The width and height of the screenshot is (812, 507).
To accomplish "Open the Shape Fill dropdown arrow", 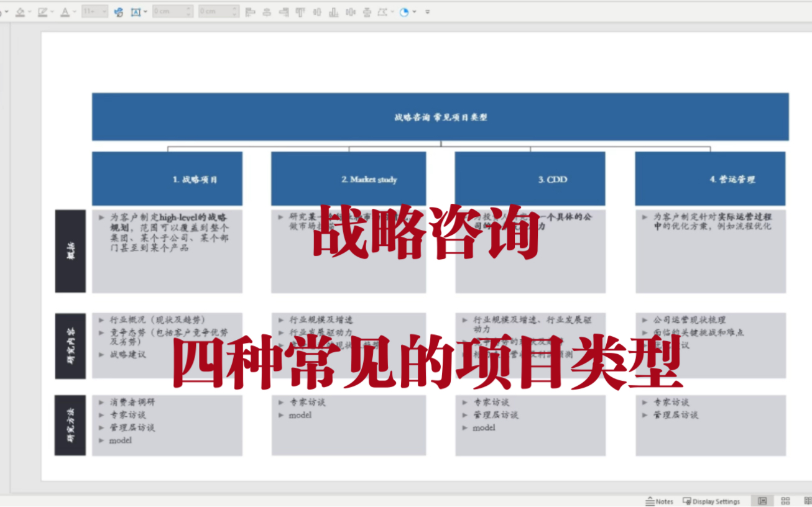I will click(x=30, y=12).
